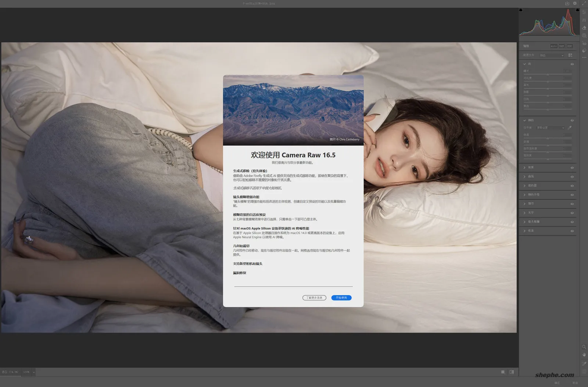
Task: Select the Zoom magnifier tool
Action: coord(584,347)
